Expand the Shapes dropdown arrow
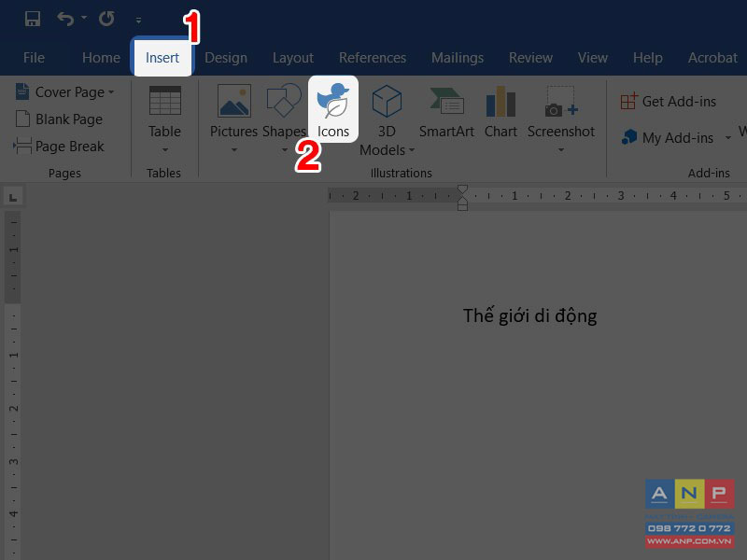Viewport: 747px width, 560px height. [285, 150]
